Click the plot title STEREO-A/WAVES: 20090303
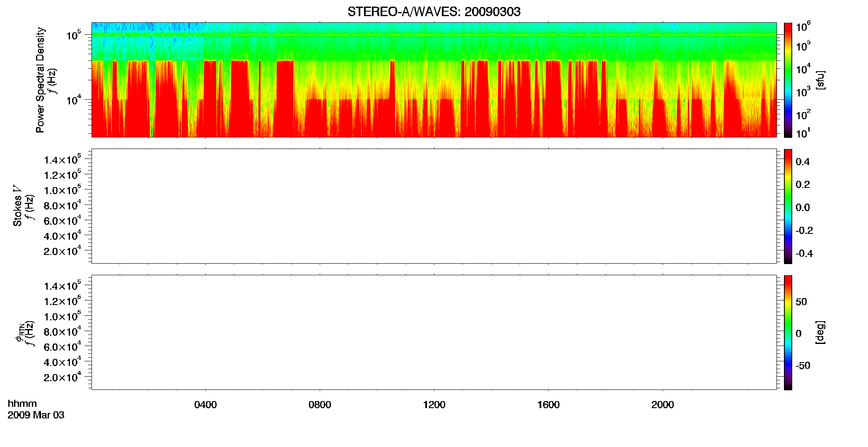This screenshot has height=447, width=868. (x=434, y=12)
